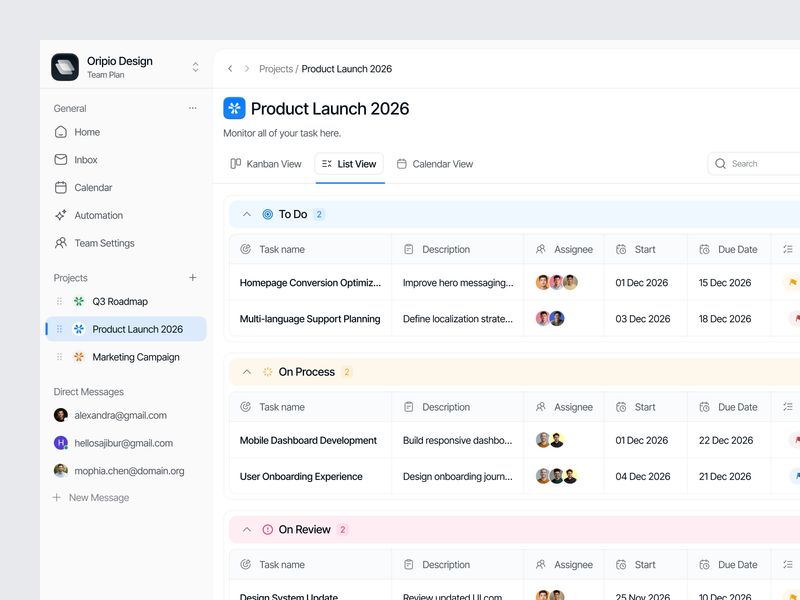This screenshot has width=800, height=600.
Task: Click the Task name column header in To Do
Action: (310, 249)
